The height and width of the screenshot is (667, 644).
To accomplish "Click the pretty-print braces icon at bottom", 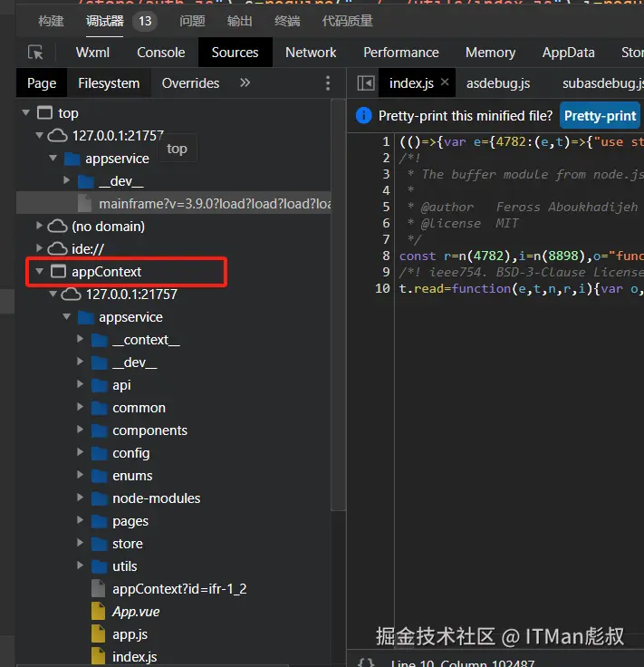I will point(366,662).
